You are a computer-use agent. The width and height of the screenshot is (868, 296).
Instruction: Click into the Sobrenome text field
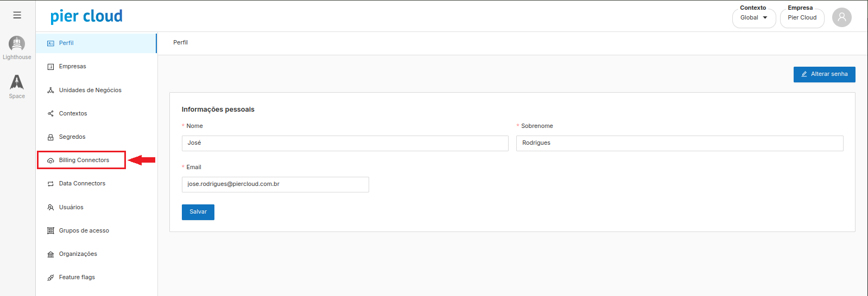pos(679,143)
